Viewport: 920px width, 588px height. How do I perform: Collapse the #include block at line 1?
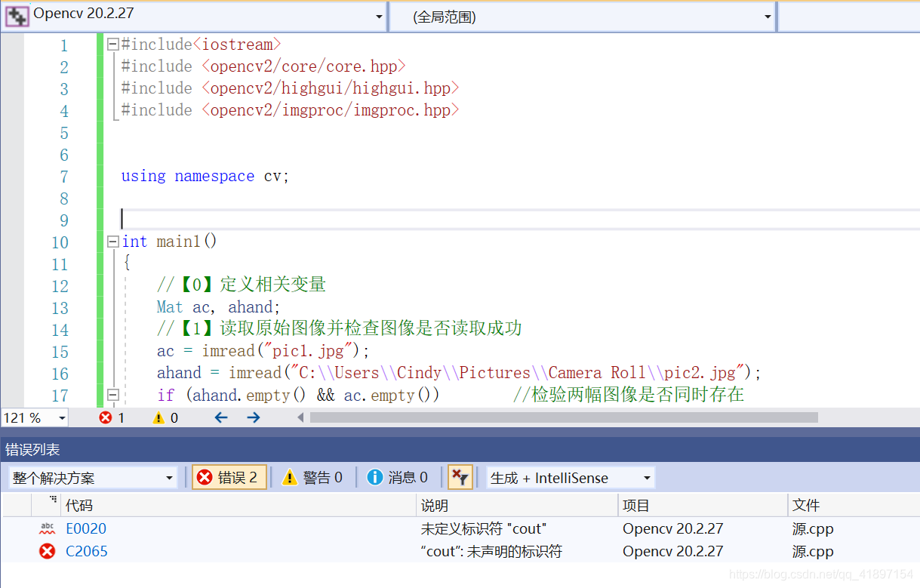pos(113,45)
